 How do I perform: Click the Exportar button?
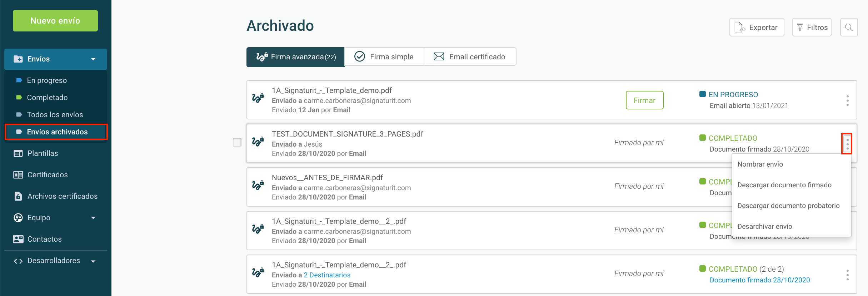click(x=757, y=27)
